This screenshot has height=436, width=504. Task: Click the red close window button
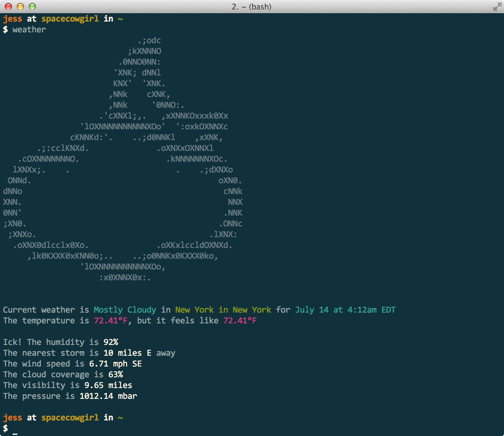point(8,7)
